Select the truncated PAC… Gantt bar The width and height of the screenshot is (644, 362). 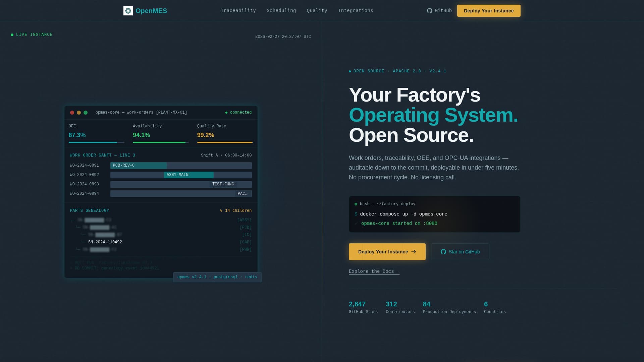(243, 194)
